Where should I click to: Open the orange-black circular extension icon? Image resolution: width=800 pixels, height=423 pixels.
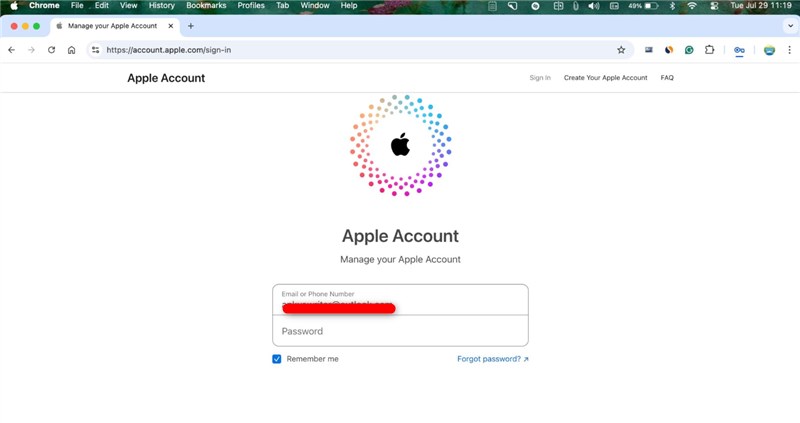(669, 50)
